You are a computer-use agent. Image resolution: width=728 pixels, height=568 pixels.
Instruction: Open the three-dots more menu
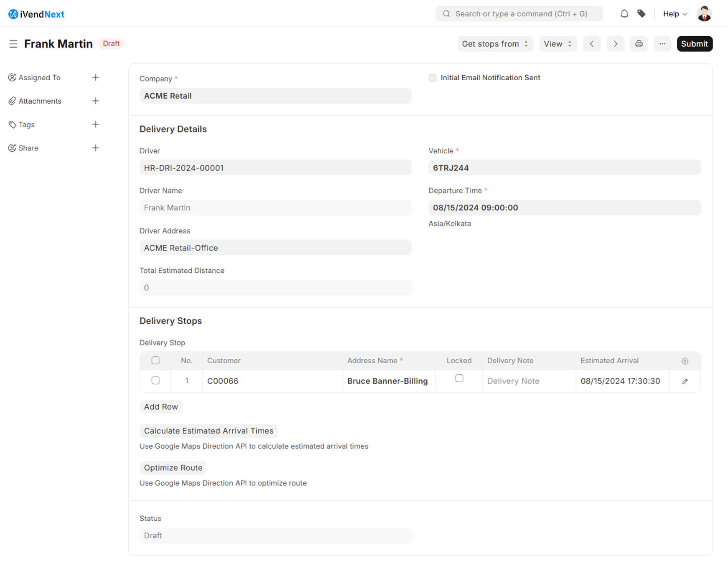(662, 44)
